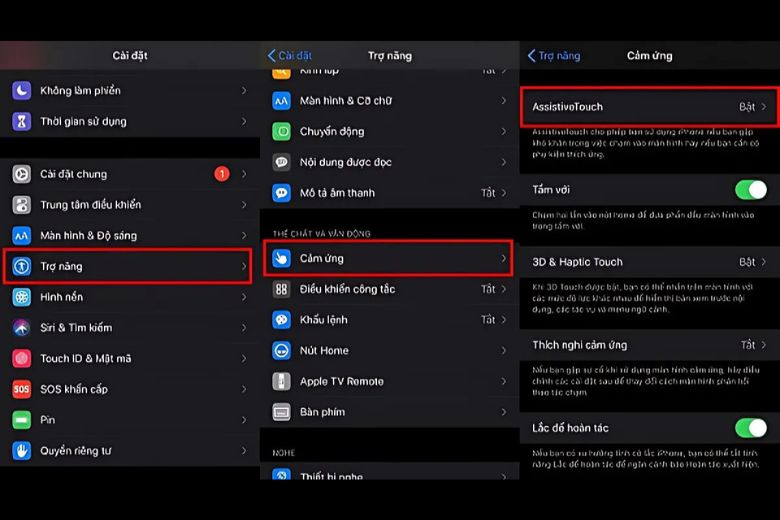This screenshot has height=520, width=780.
Task: Tap the Bàn phím keyboard icon
Action: 281,412
